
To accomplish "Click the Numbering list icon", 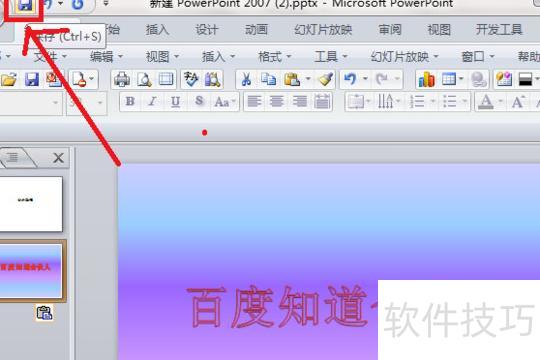I will tap(417, 102).
